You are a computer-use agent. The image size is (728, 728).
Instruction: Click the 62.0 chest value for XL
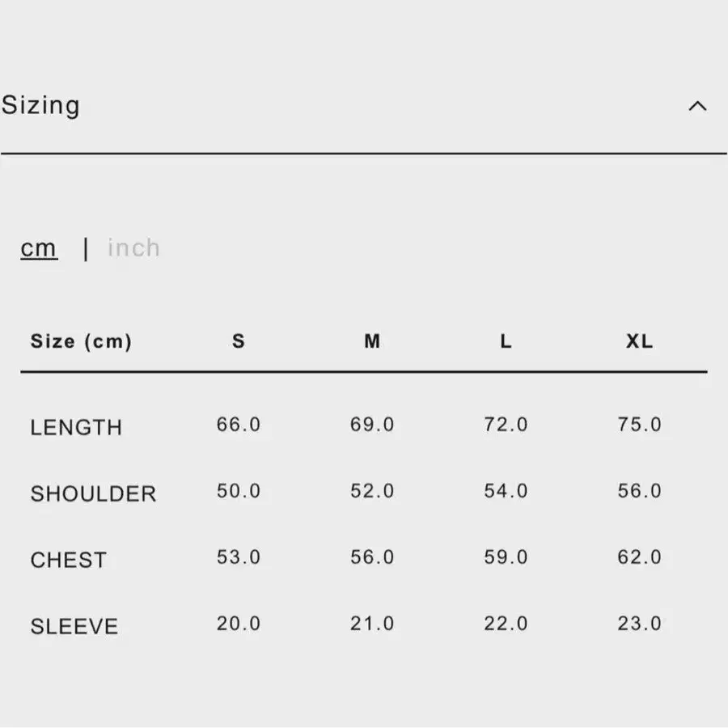[x=639, y=557]
